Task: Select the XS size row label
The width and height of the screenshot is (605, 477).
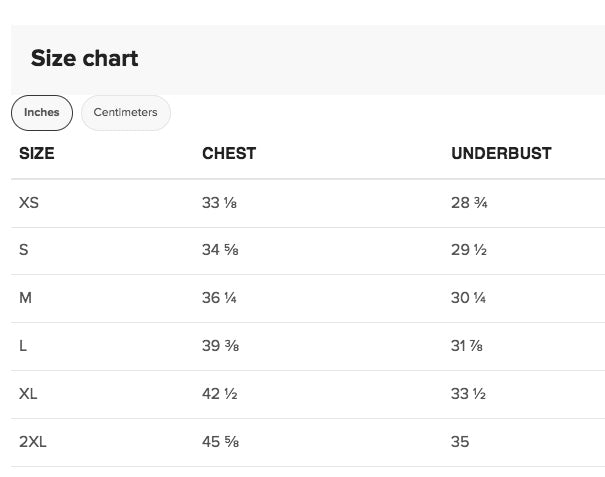Action: pos(29,203)
